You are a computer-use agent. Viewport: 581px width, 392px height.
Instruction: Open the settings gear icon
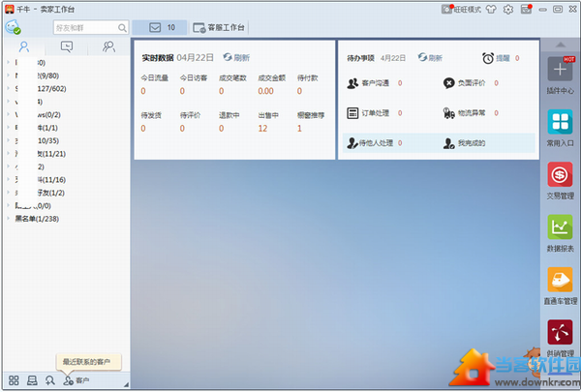click(508, 10)
